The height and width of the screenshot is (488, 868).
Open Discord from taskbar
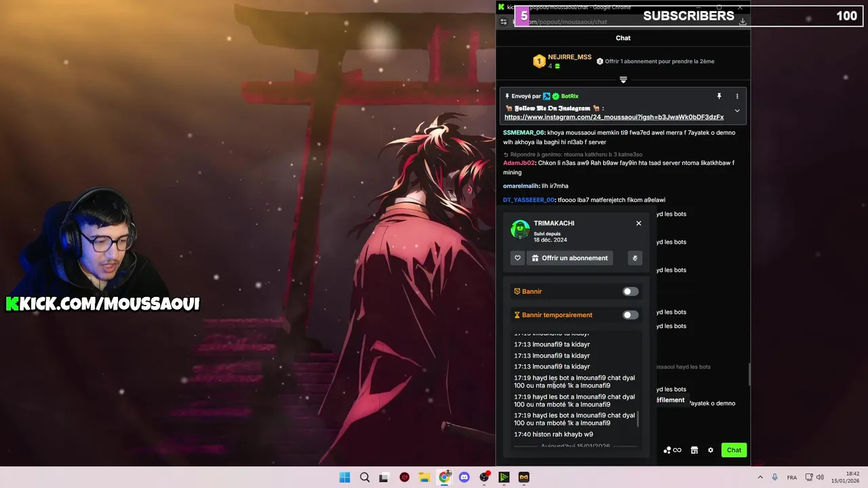pyautogui.click(x=465, y=477)
